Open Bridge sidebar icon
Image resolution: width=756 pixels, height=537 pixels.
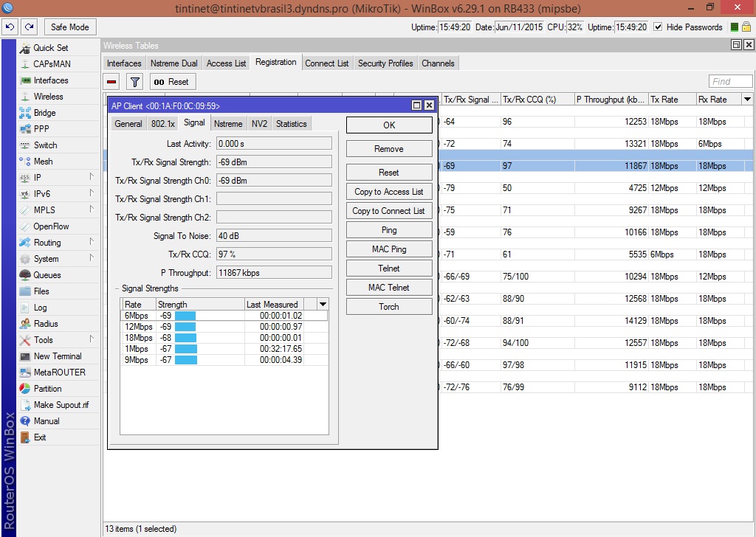(25, 113)
